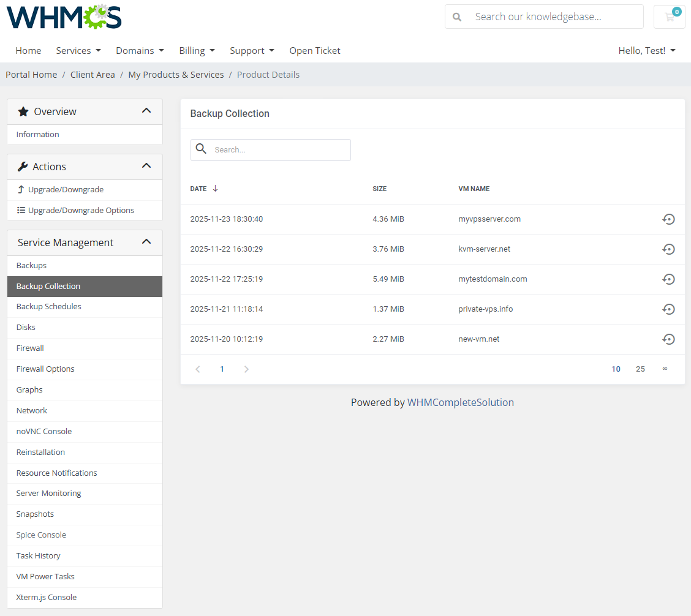Select Backup Collection sidebar item

point(85,287)
